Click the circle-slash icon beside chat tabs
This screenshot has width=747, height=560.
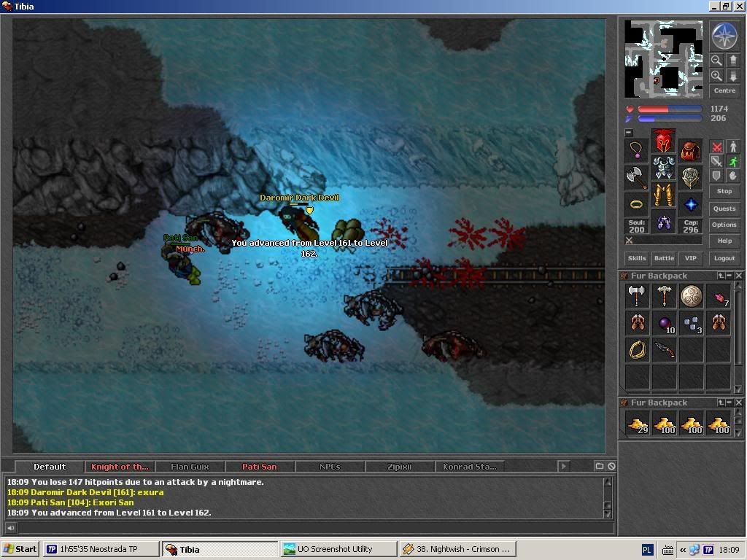pyautogui.click(x=611, y=466)
